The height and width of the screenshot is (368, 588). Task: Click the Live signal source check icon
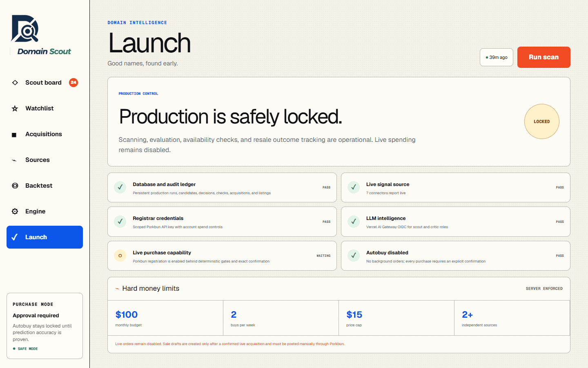point(354,187)
